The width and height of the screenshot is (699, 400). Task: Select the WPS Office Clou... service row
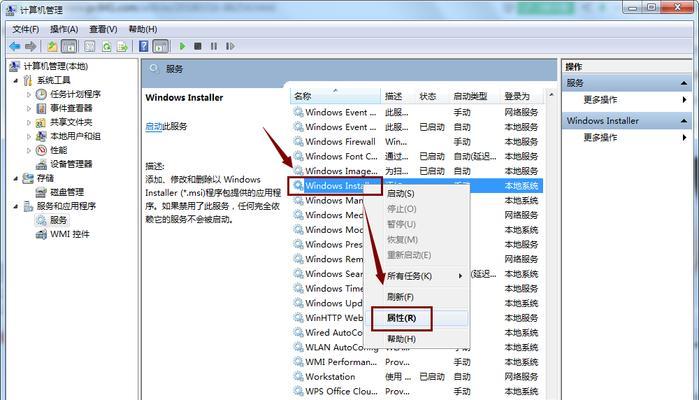(417, 392)
